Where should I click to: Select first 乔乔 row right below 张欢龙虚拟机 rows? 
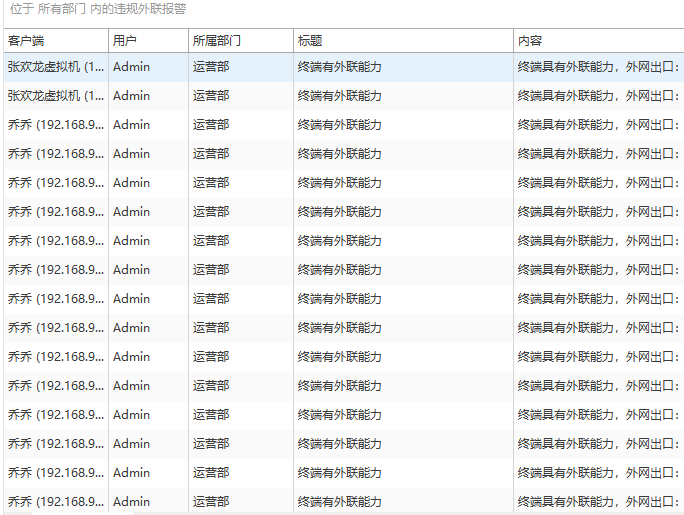click(x=344, y=125)
